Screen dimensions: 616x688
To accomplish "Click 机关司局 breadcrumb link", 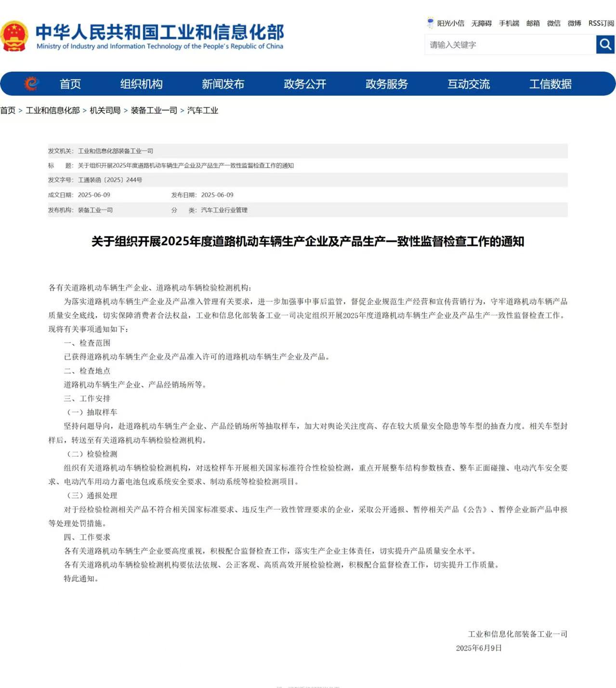I will point(105,110).
